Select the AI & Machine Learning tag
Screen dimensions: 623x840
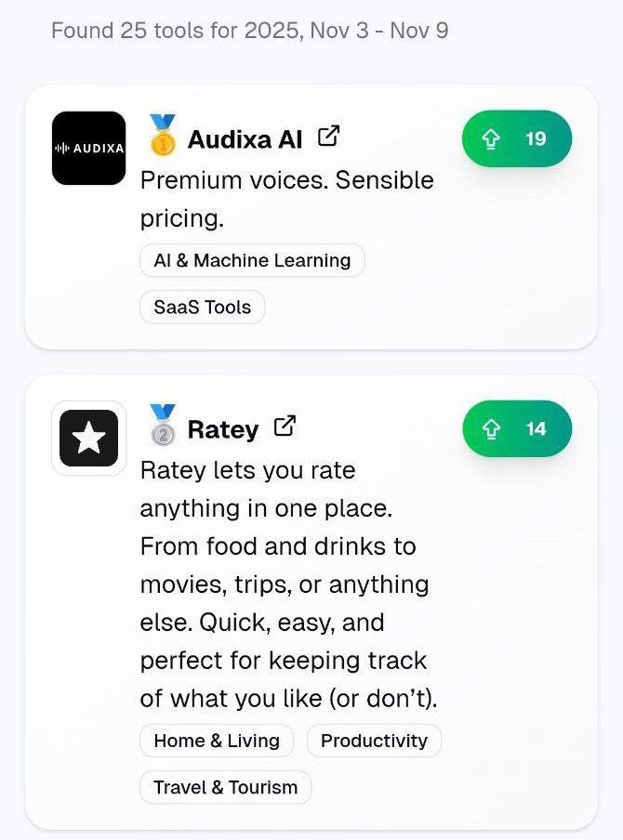coord(253,260)
